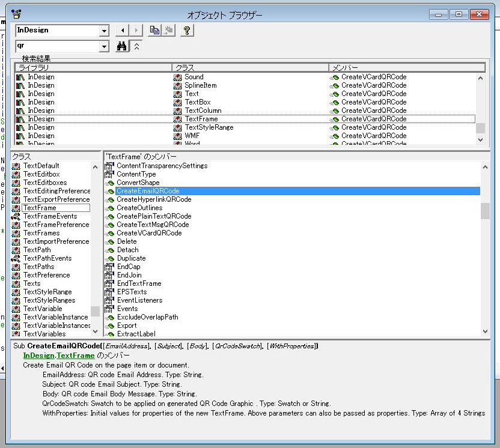Viewport: 500px width, 448px height.
Task: Select the ExcludeOverlapPath member
Action: [148, 317]
